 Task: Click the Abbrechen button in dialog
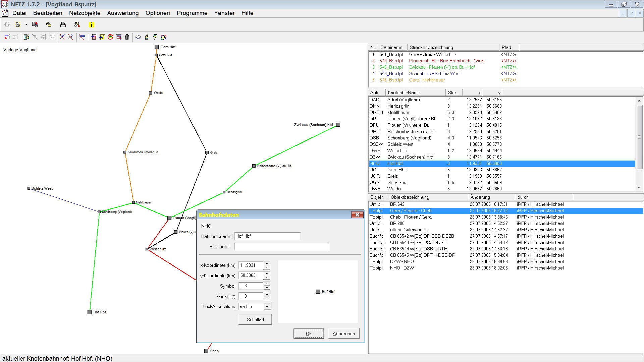pos(343,334)
